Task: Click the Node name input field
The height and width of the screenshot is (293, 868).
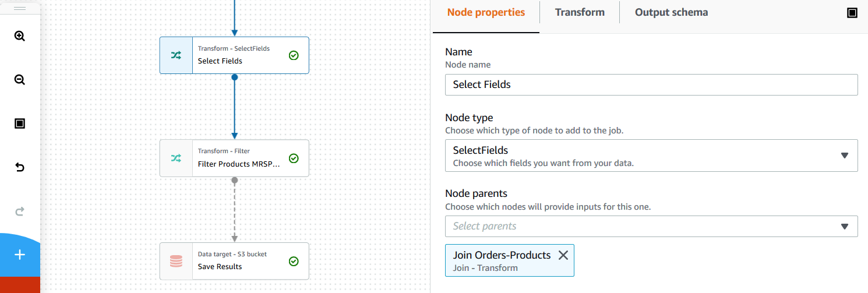Action: pyautogui.click(x=651, y=84)
